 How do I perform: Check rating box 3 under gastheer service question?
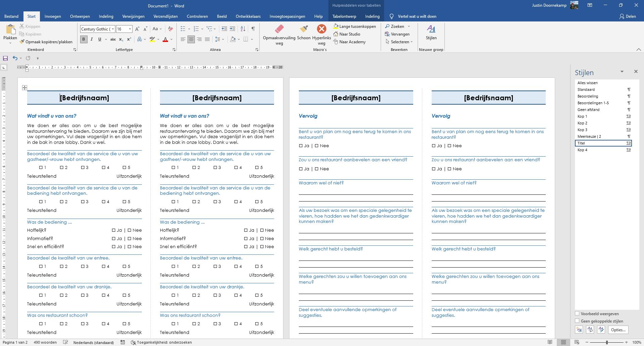coord(83,168)
